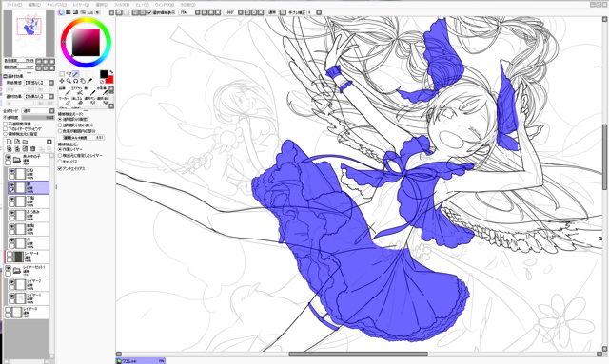Click the navigator canvas thumbnail
The width and height of the screenshot is (609, 364).
(x=29, y=33)
